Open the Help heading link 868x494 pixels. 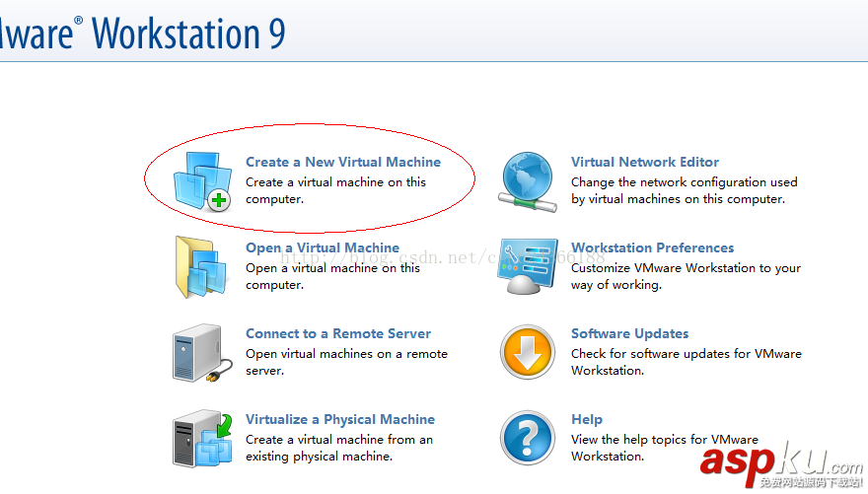point(587,419)
